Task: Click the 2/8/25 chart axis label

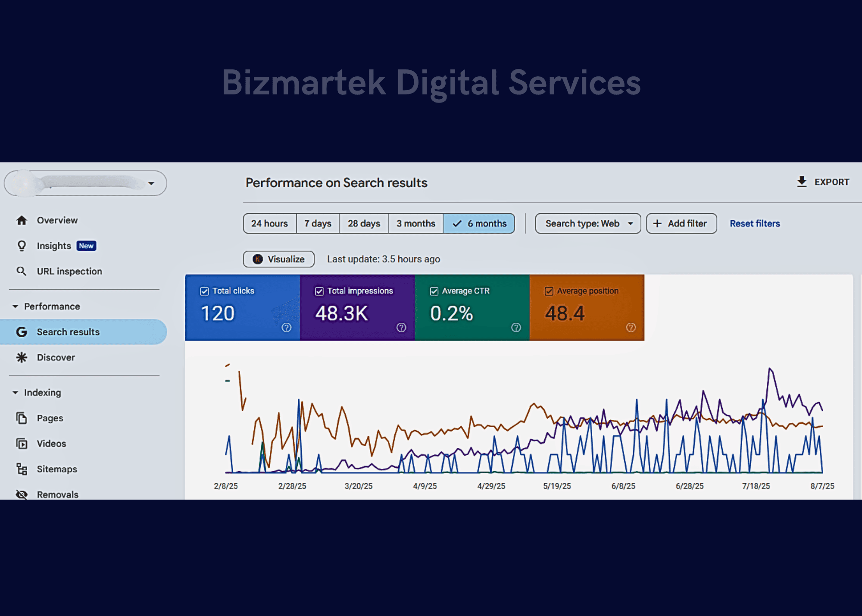Action: click(226, 486)
